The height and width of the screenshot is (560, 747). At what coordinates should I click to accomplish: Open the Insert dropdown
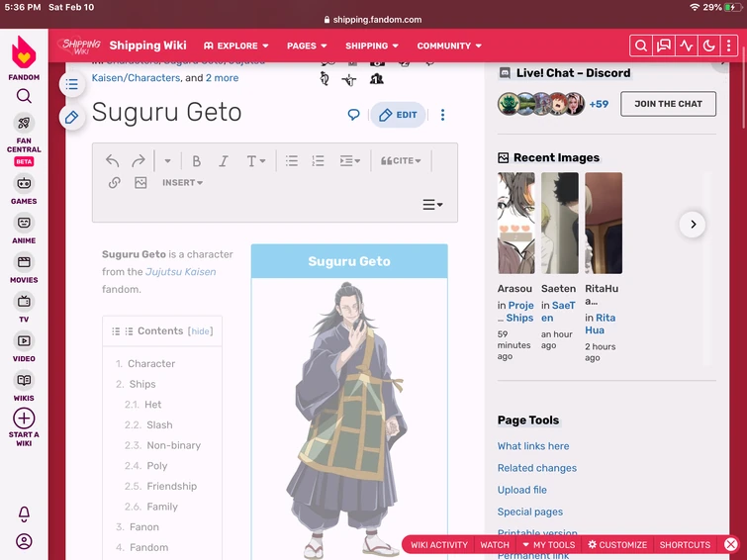[x=182, y=182]
